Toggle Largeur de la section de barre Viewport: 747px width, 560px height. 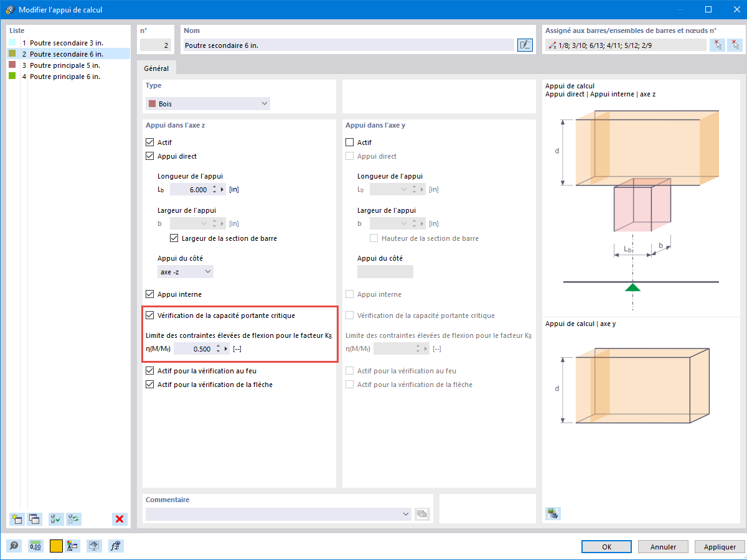[174, 238]
